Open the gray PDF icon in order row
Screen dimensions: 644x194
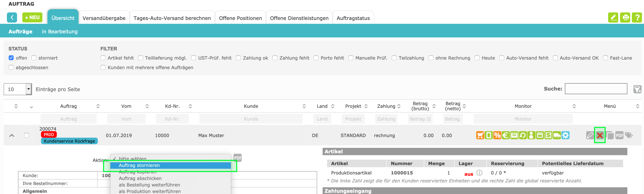619,135
